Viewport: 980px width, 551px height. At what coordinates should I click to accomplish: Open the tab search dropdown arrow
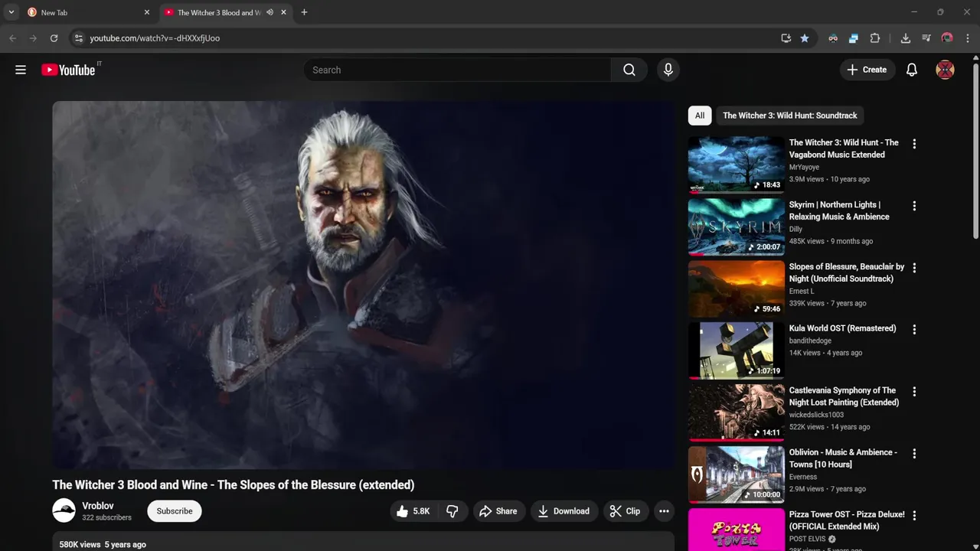click(11, 12)
